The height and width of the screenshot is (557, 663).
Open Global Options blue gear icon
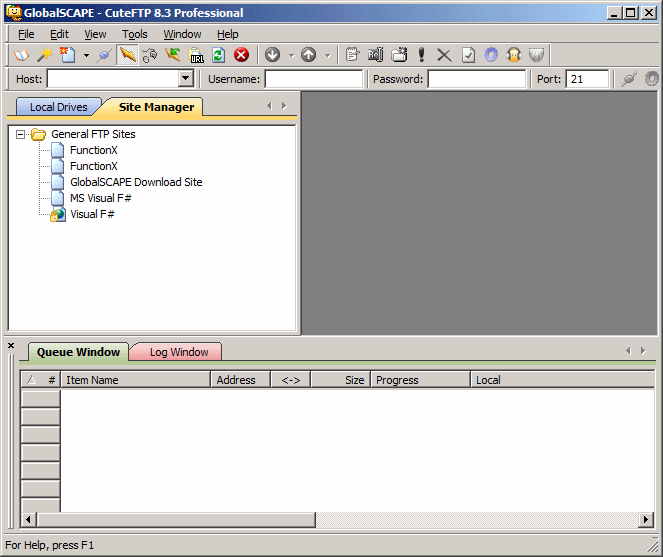491,55
